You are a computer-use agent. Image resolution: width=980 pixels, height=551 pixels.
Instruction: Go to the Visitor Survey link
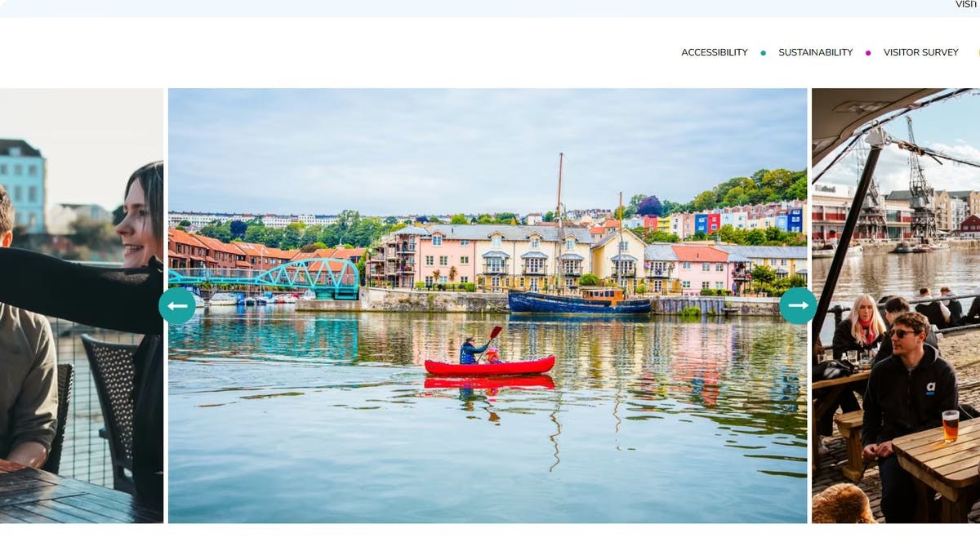921,52
